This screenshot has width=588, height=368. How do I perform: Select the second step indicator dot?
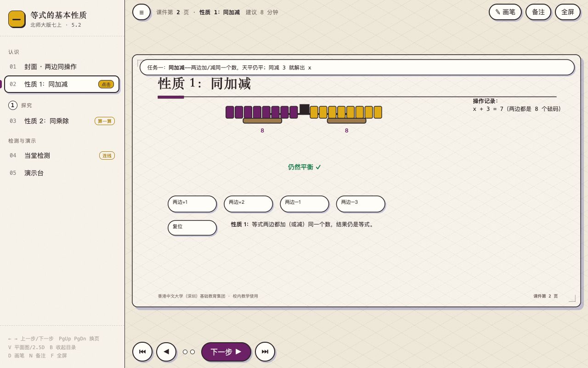coord(192,352)
